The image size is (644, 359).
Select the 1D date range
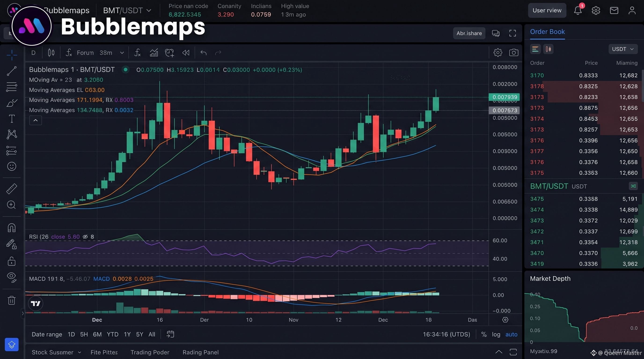click(x=71, y=334)
